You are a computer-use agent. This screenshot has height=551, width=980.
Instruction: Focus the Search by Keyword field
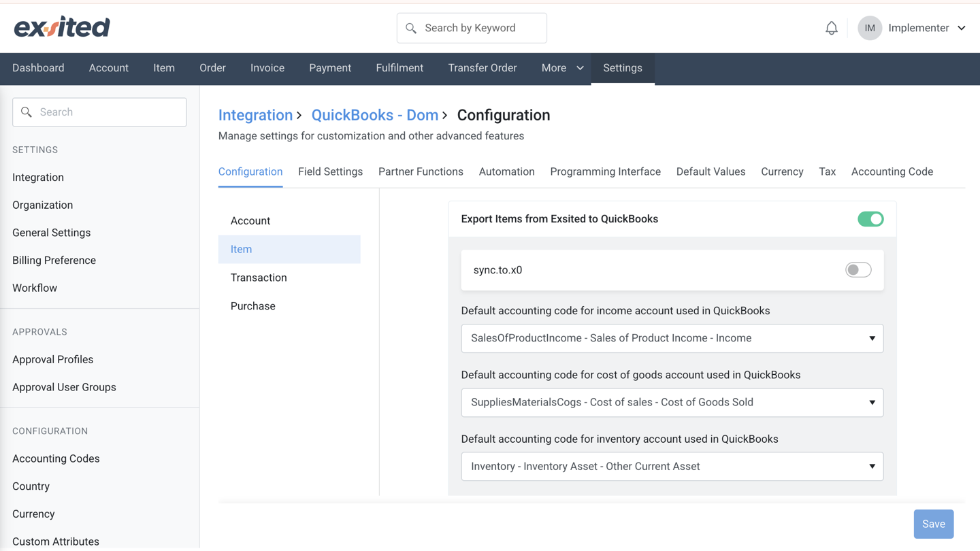point(472,28)
